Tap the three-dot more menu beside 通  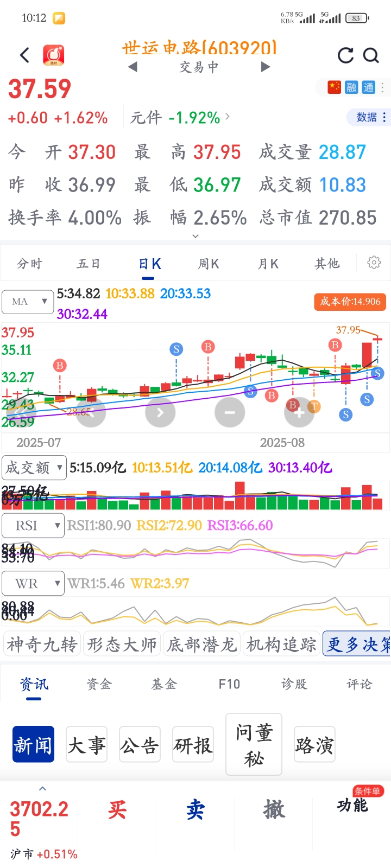click(x=382, y=87)
